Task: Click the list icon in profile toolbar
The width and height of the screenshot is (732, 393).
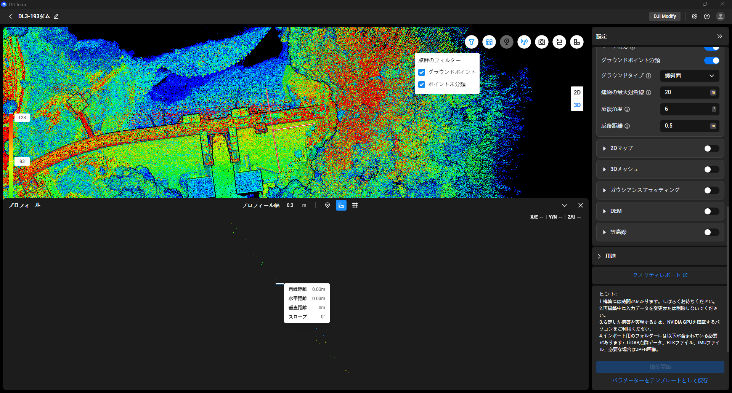Action: 355,205
